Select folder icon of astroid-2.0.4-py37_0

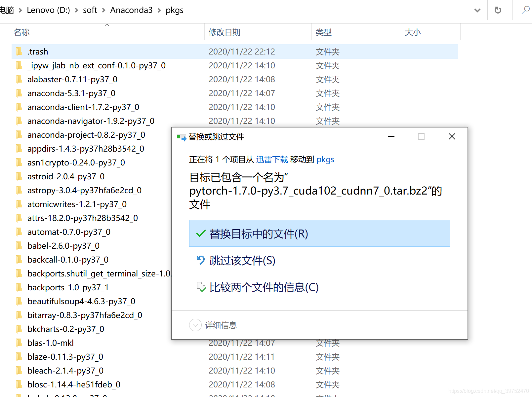(19, 176)
